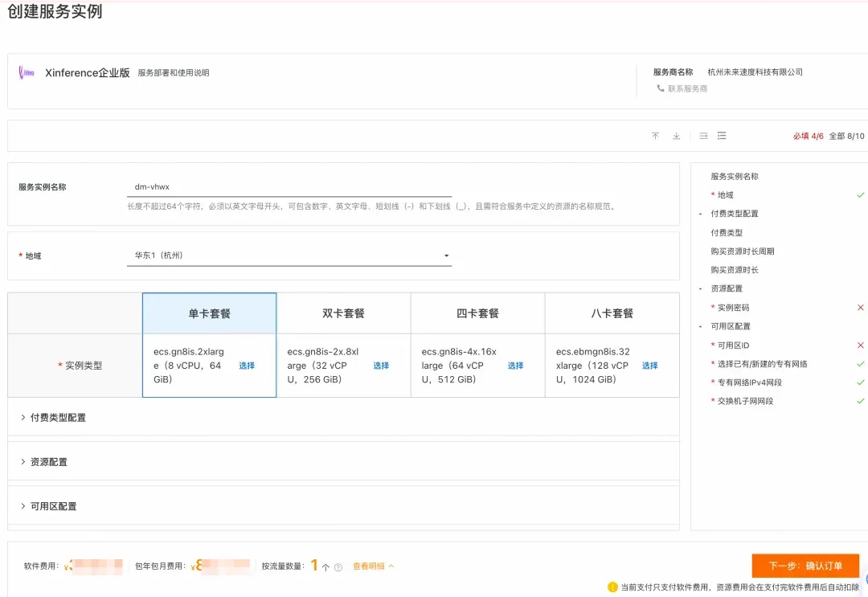Click the yellow warning icon in payment notice
The image size is (868, 597).
(612, 587)
